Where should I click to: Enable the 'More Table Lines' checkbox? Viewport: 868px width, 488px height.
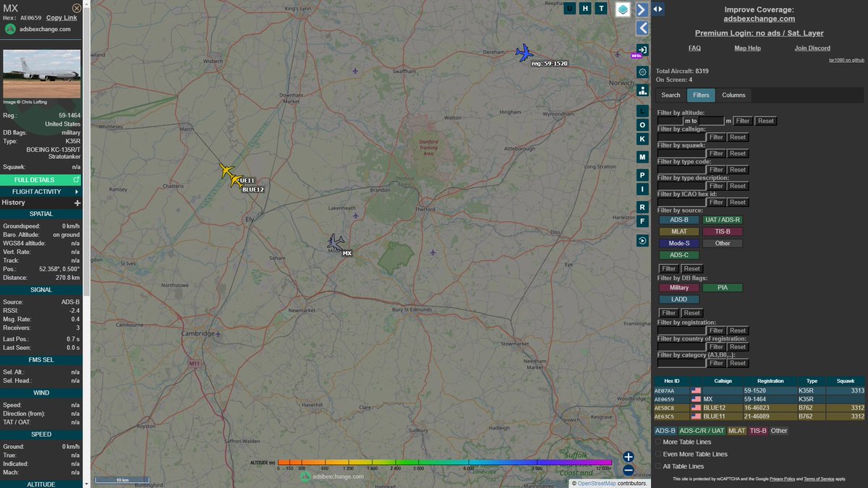[x=658, y=441]
